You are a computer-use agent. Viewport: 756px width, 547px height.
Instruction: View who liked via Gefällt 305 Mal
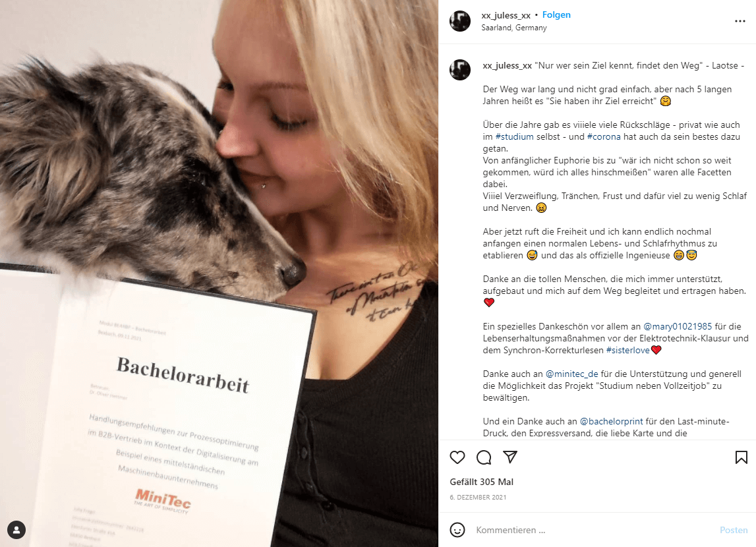click(x=481, y=482)
